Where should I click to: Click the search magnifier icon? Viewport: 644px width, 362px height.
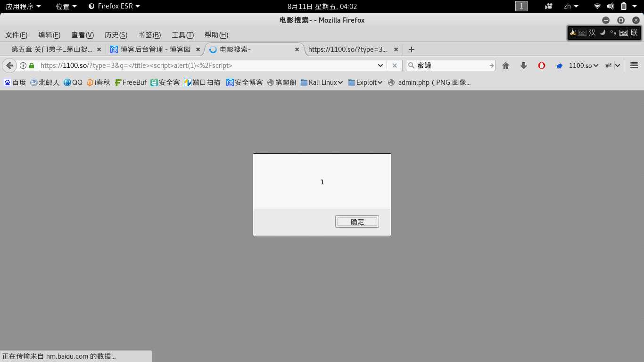(411, 66)
